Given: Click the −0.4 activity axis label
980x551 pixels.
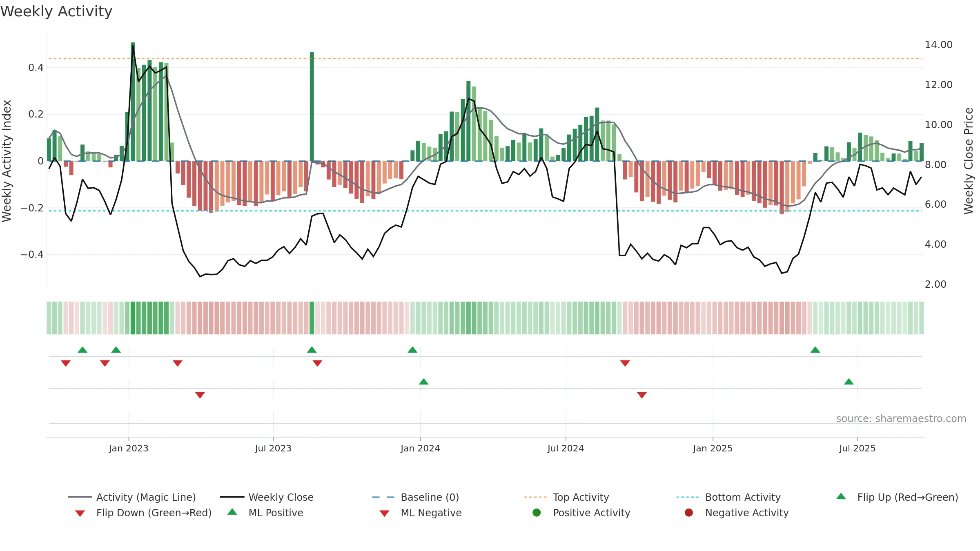Looking at the screenshot, I should pyautogui.click(x=32, y=255).
